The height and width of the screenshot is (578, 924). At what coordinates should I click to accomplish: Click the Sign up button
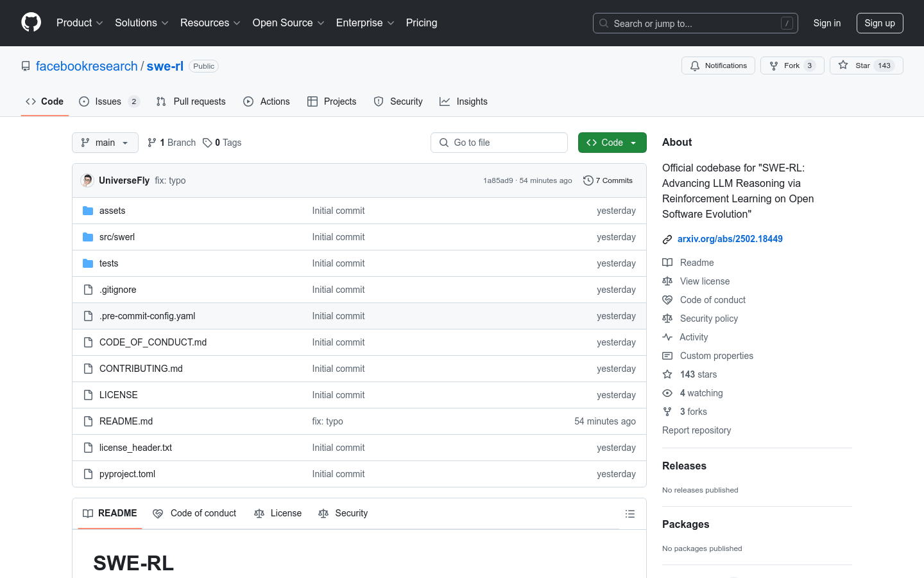tap(879, 23)
